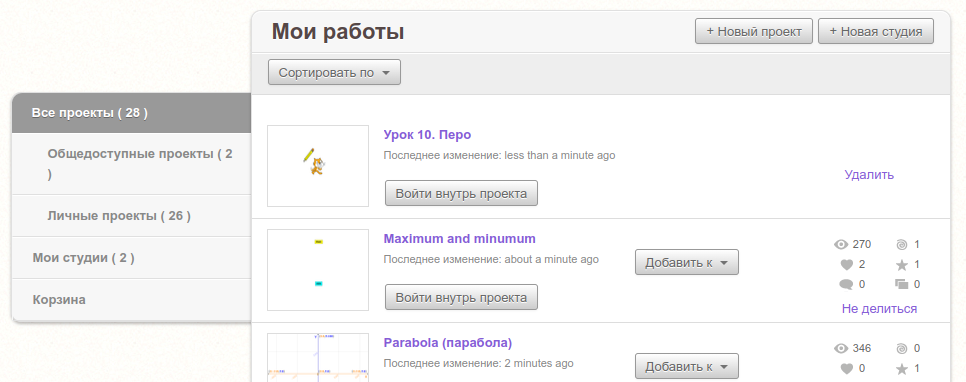Click favorites star icon for Parabola project
966x382 pixels.
902,369
